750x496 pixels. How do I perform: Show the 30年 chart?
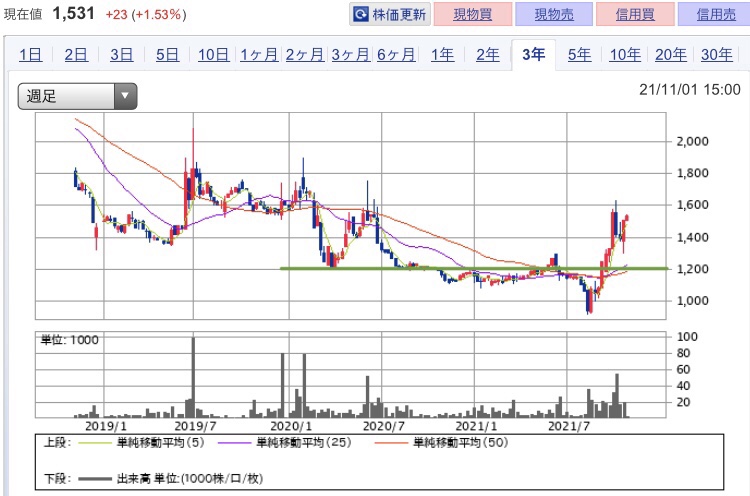(x=717, y=55)
